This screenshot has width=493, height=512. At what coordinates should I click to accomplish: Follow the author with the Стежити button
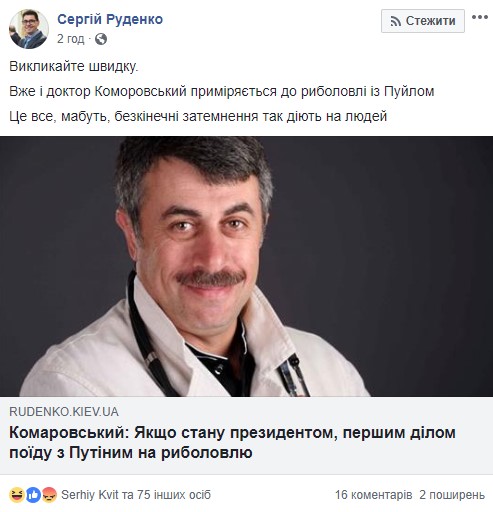click(x=423, y=21)
